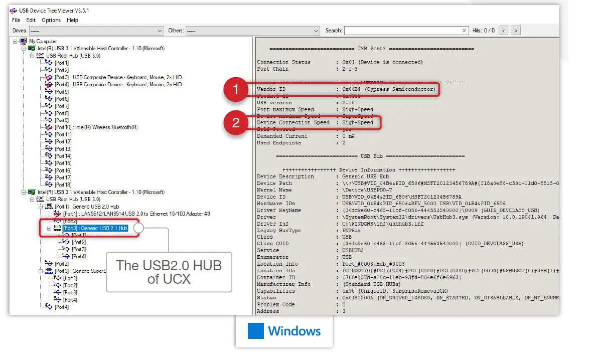Click the Port maximum Speed line
The height and width of the screenshot is (364, 594).
(315, 109)
